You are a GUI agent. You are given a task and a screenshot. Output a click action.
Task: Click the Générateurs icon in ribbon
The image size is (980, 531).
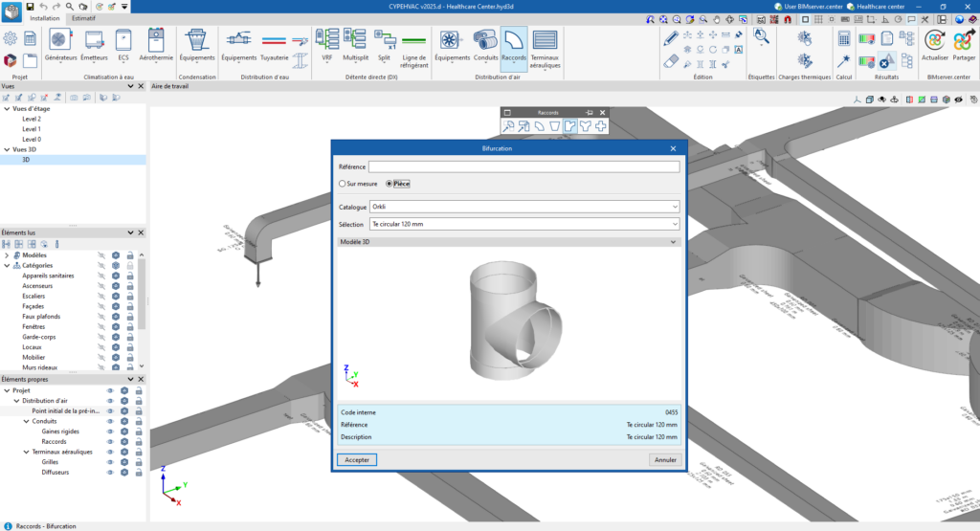coord(60,44)
